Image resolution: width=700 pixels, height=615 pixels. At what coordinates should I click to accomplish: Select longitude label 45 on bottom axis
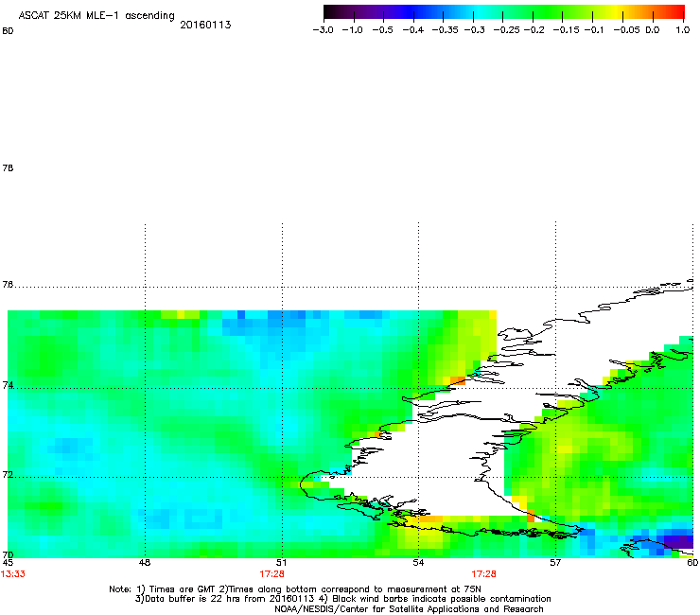click(8, 563)
